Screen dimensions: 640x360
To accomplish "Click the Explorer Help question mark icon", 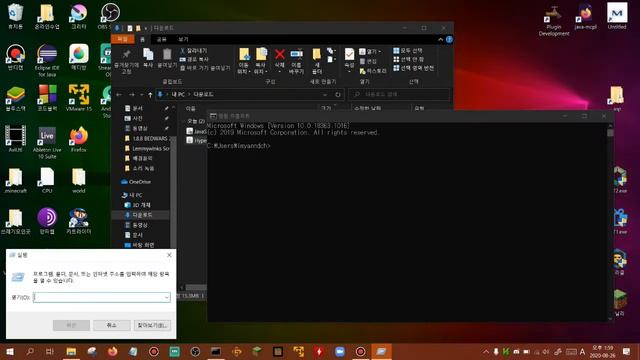I will pyautogui.click(x=449, y=39).
